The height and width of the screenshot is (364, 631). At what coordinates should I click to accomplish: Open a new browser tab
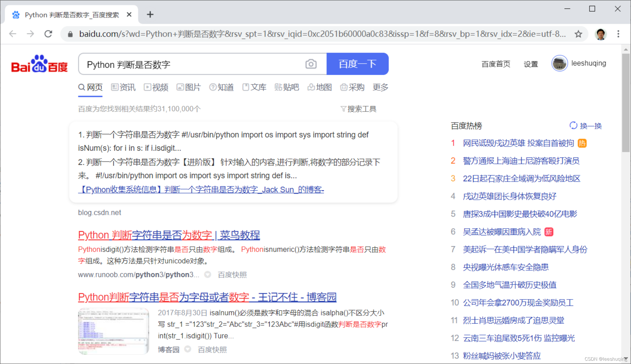tap(150, 14)
